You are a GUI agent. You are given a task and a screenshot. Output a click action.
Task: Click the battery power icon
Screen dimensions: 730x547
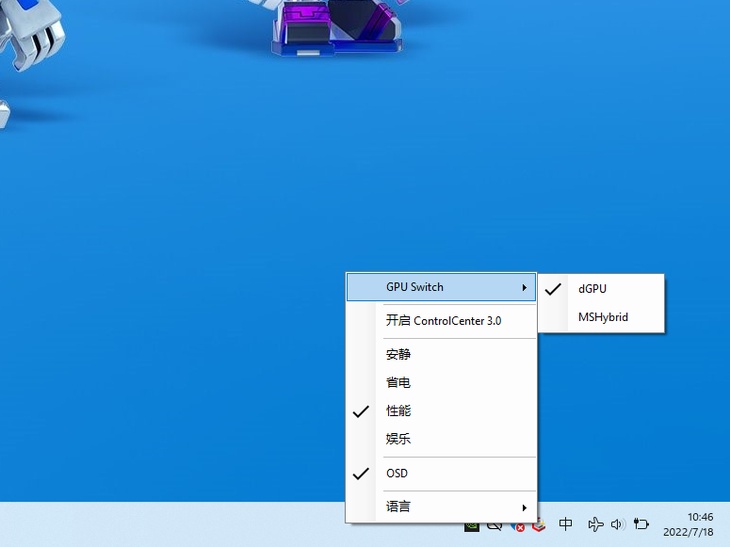641,524
